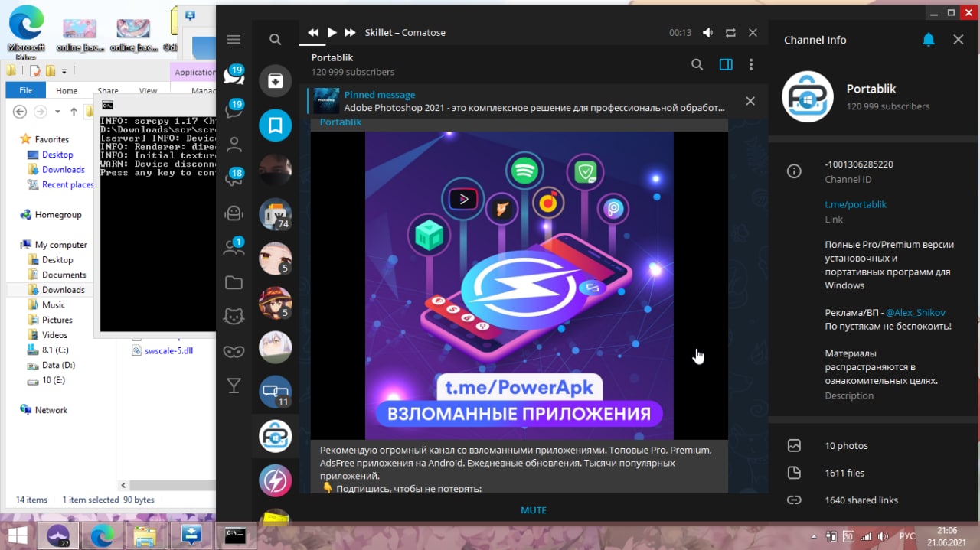
Task: Open Archived Chats in the chat list
Action: pos(276,81)
